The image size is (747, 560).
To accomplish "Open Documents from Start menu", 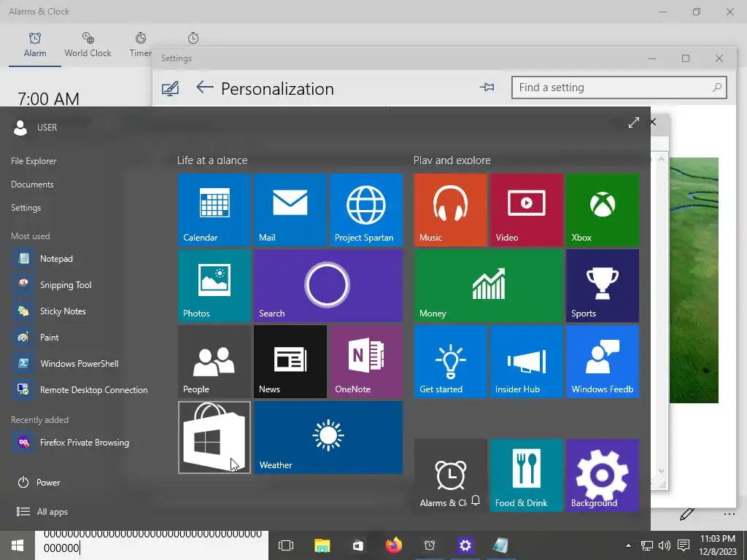I will (x=32, y=184).
